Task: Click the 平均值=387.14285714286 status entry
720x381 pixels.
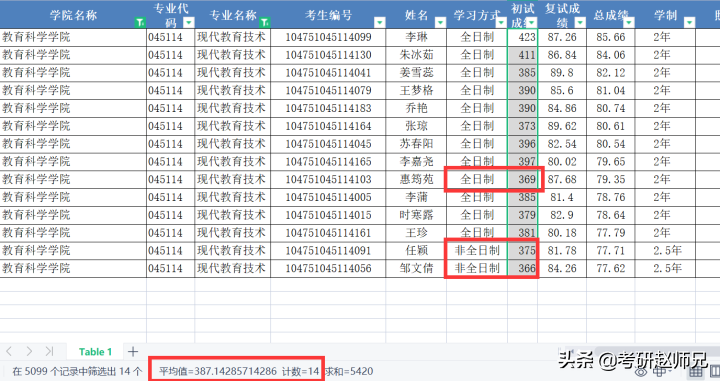Action: pos(218,371)
